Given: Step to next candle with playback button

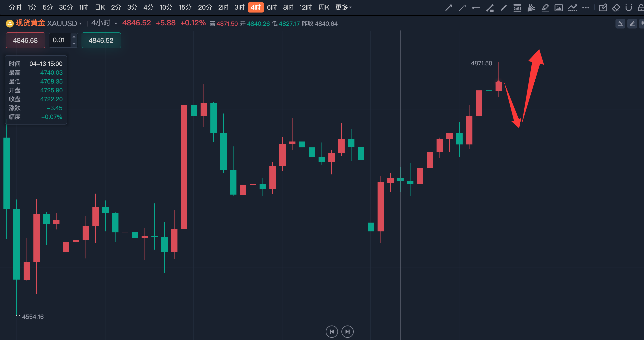Looking at the screenshot, I should (347, 331).
